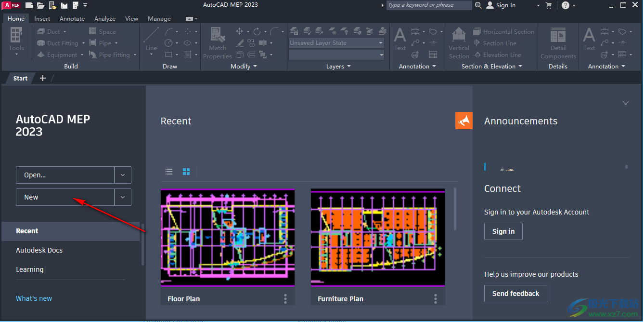Select the Move tool in Modify panel
This screenshot has height=322, width=644.
239,31
